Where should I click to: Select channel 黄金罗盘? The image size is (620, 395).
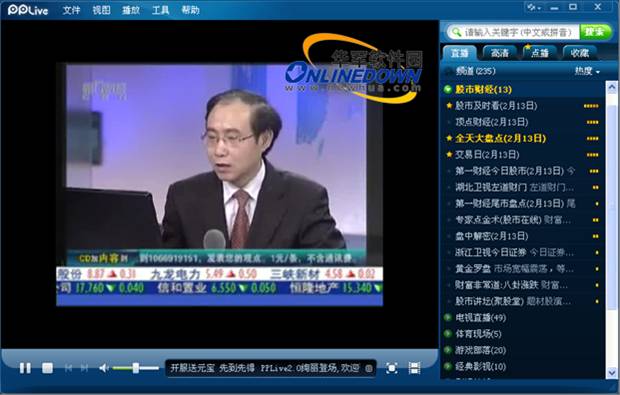click(473, 268)
